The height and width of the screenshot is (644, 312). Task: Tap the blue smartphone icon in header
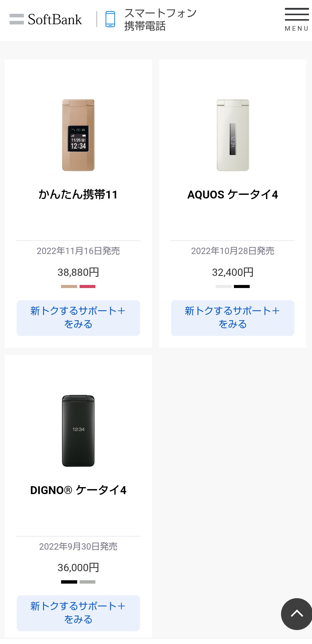coord(110,19)
